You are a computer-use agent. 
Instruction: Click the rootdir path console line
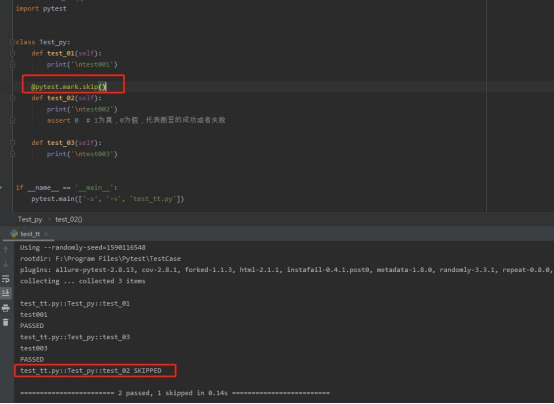(x=100, y=259)
